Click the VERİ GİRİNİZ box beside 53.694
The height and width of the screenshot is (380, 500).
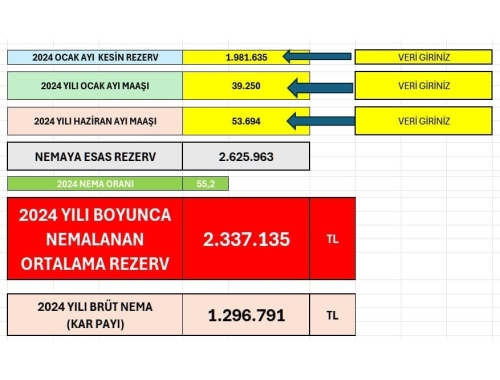(x=423, y=121)
